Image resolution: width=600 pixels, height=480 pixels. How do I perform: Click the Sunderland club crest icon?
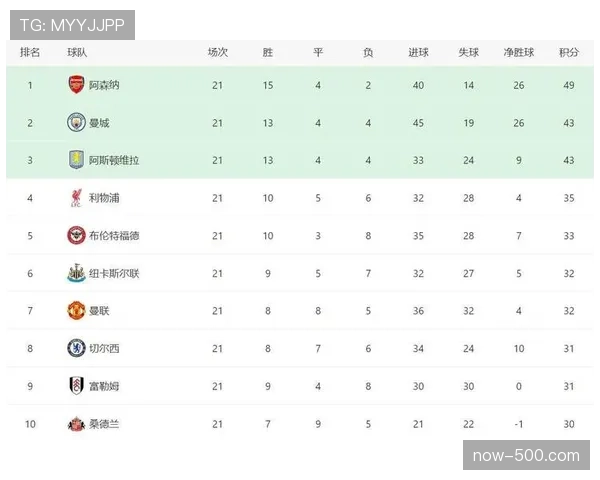coord(76,424)
